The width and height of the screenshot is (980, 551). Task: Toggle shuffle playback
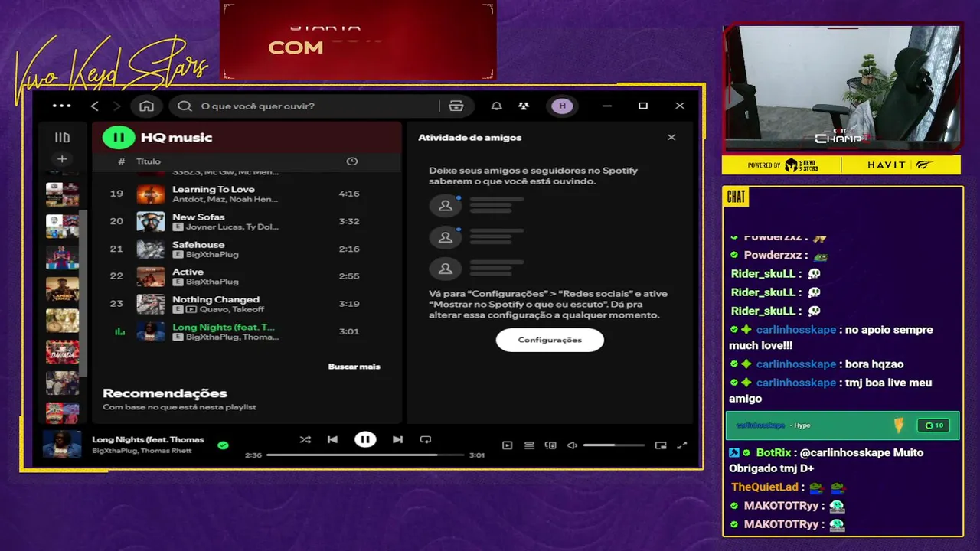tap(305, 439)
